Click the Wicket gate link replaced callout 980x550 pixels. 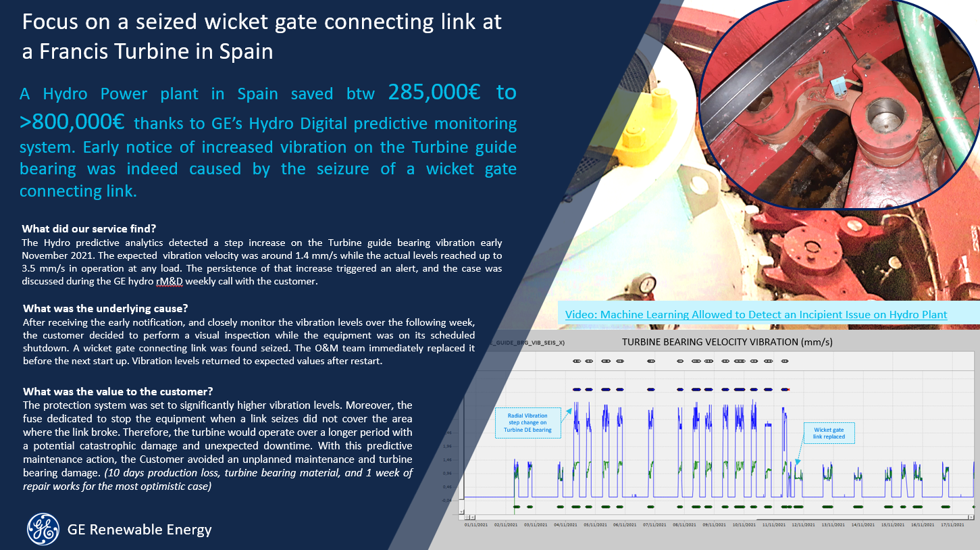click(829, 433)
